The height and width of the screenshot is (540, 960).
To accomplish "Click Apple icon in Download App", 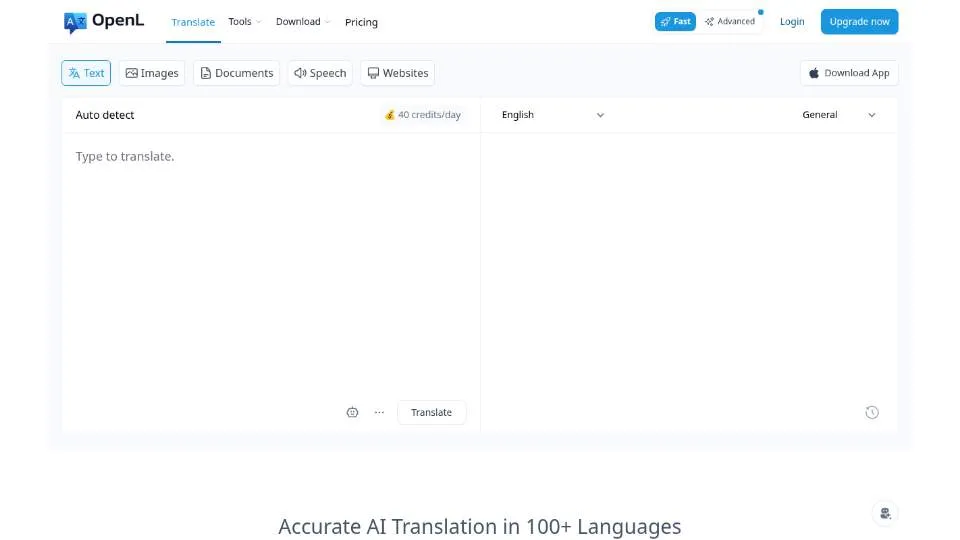I will pyautogui.click(x=814, y=73).
